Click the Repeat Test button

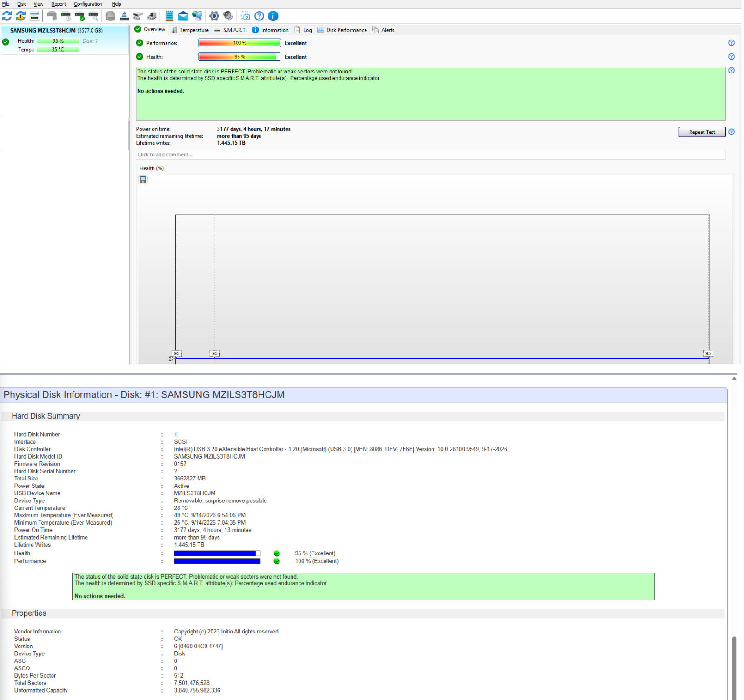[702, 132]
